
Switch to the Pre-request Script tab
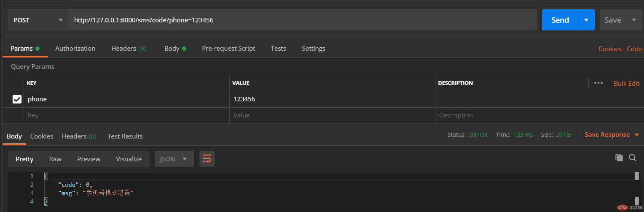228,49
